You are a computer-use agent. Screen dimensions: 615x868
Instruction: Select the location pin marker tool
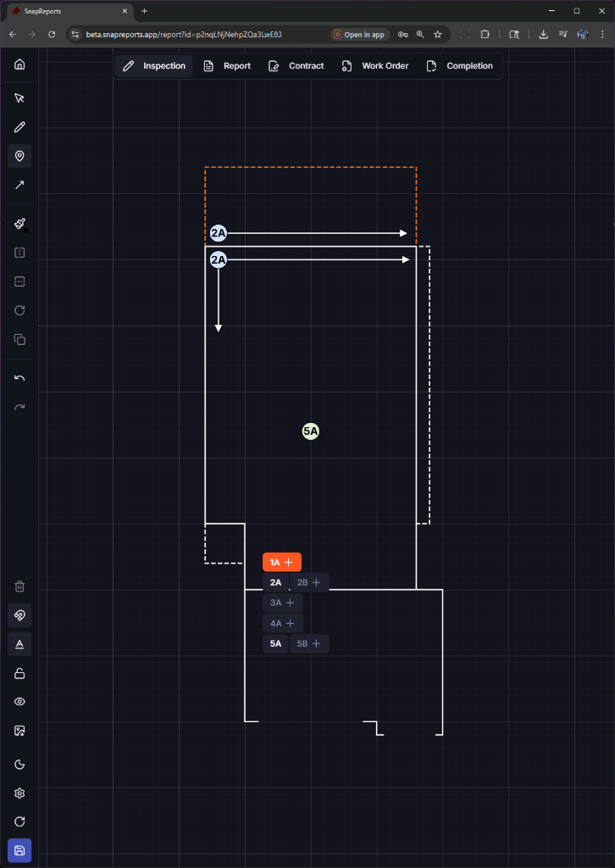click(19, 156)
